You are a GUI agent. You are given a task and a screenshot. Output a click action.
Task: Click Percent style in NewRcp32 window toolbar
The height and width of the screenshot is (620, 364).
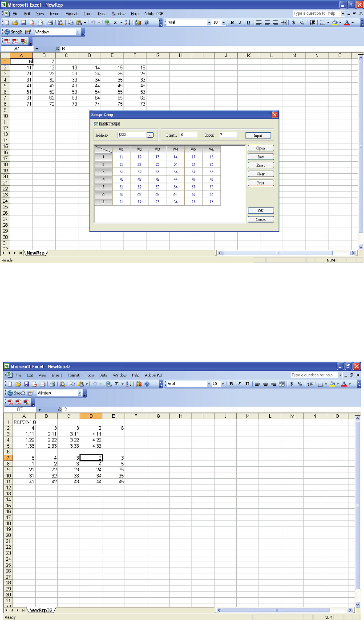click(300, 383)
